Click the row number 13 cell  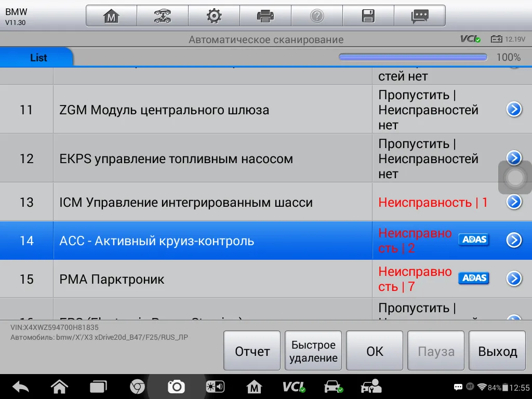(x=26, y=202)
